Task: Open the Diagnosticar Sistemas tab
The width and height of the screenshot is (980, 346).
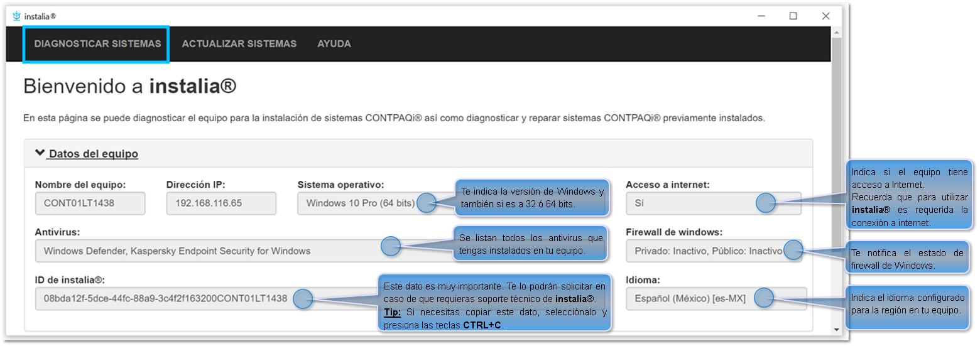Action: [x=97, y=44]
